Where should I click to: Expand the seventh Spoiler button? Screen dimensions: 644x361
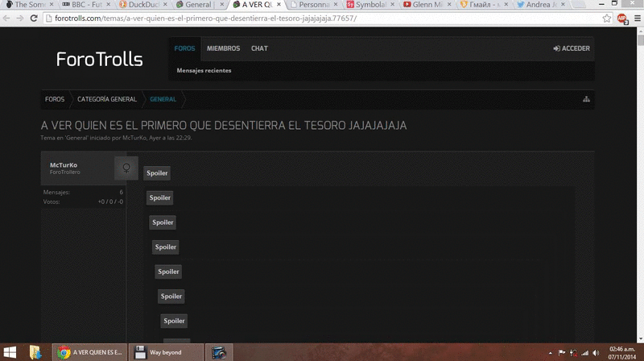click(174, 322)
